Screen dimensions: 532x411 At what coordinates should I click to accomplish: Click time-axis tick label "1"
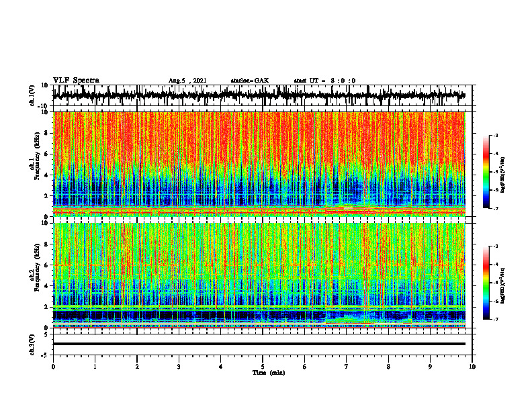[95, 367]
